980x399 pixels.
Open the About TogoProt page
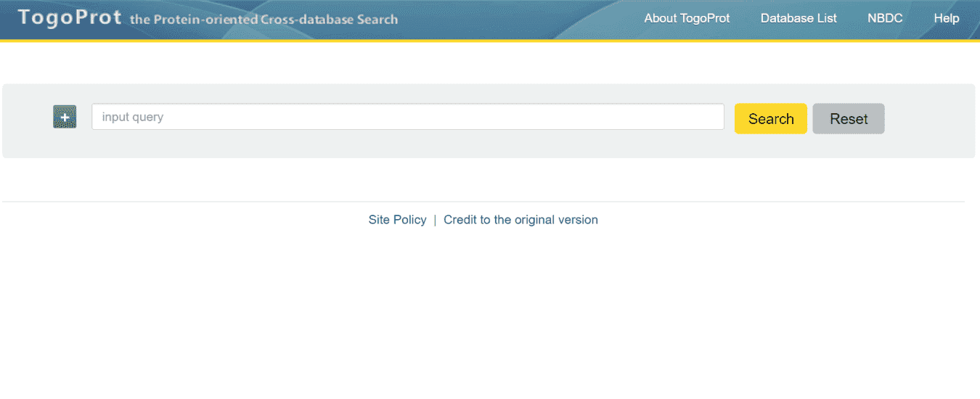(687, 18)
